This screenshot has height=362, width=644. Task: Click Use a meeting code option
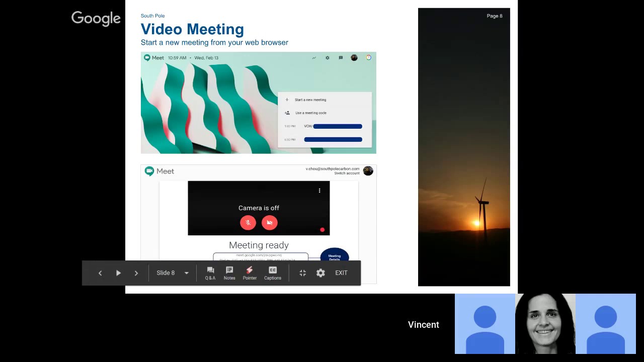(x=311, y=113)
